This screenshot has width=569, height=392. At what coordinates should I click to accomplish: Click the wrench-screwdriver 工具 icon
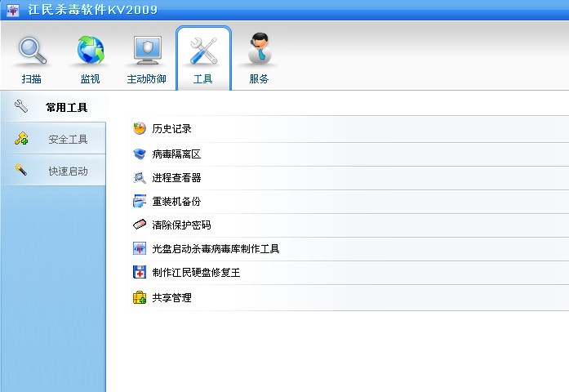click(x=203, y=51)
